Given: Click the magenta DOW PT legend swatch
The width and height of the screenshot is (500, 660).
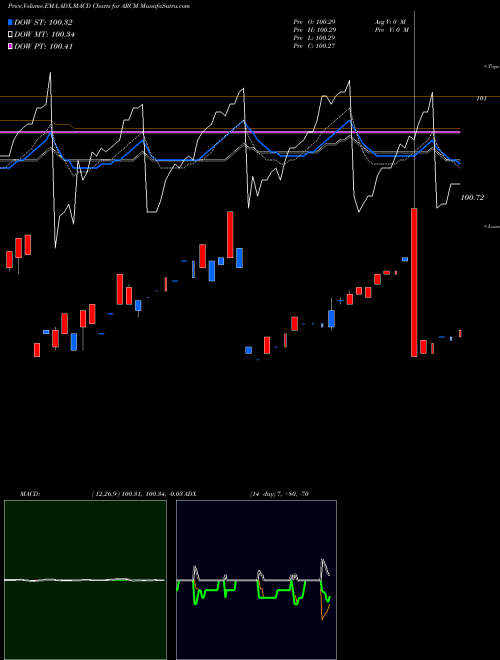Looking at the screenshot, I should click(11, 46).
